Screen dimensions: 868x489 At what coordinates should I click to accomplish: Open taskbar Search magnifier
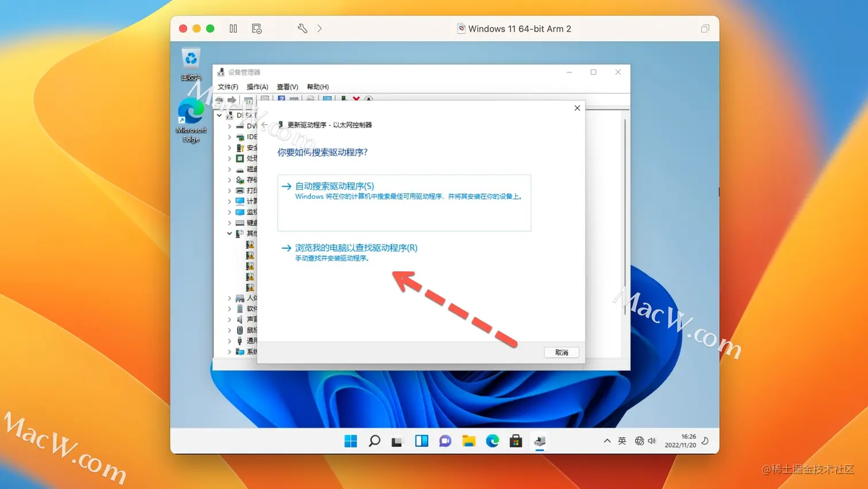[x=374, y=441]
